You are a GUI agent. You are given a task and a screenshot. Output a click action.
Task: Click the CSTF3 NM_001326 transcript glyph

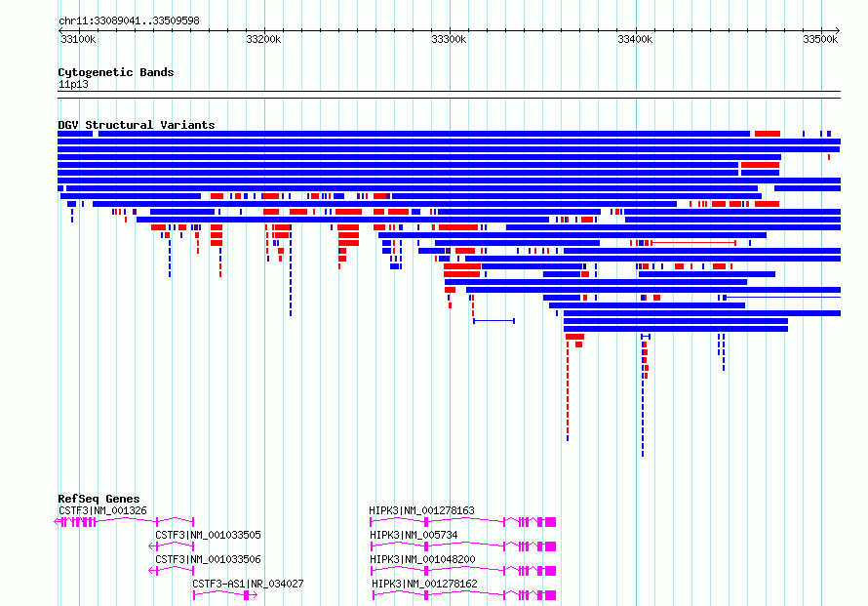pyautogui.click(x=124, y=522)
